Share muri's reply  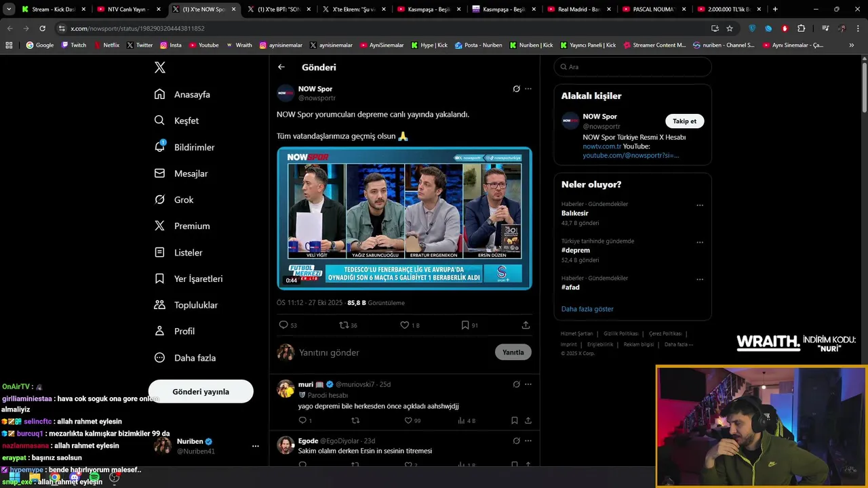(x=528, y=421)
